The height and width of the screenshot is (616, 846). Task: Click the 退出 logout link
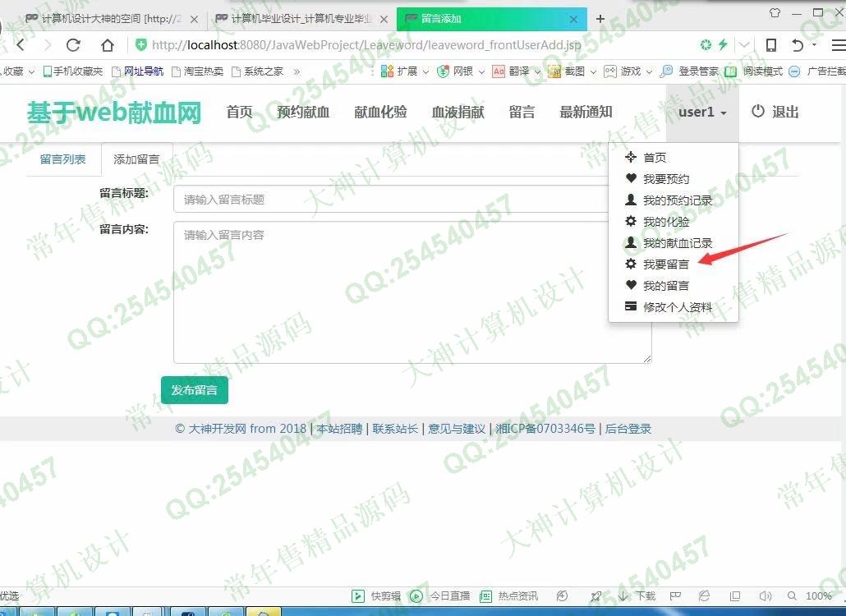click(x=785, y=112)
